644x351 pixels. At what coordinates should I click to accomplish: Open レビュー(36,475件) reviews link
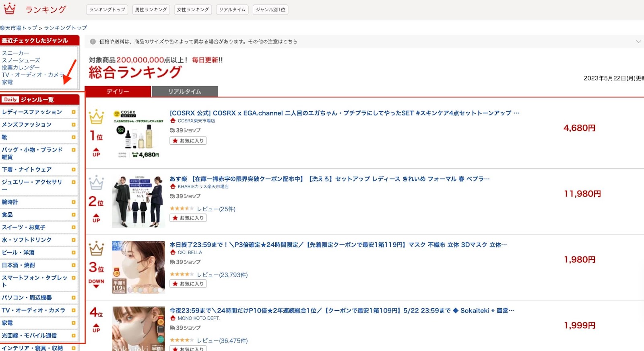(x=222, y=341)
